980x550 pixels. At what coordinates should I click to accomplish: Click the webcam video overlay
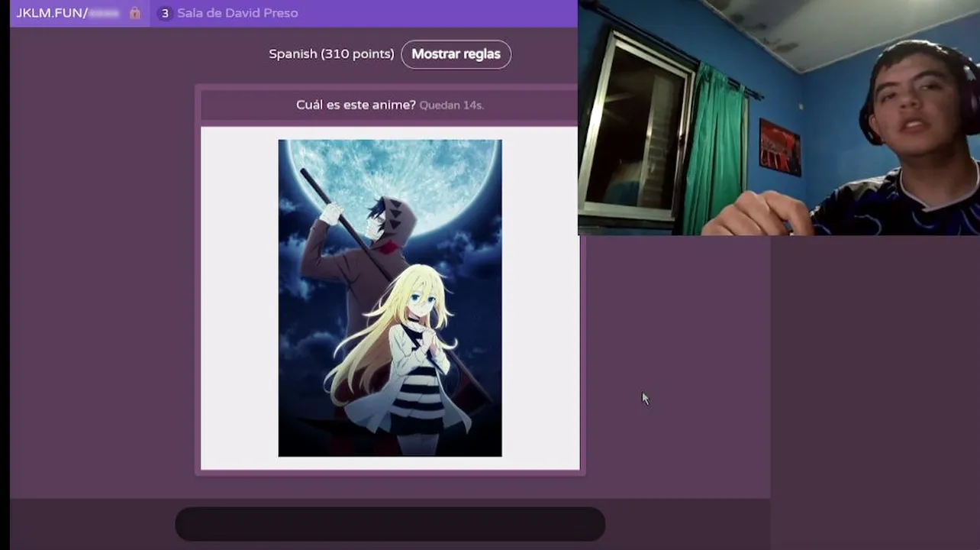pyautogui.click(x=779, y=118)
